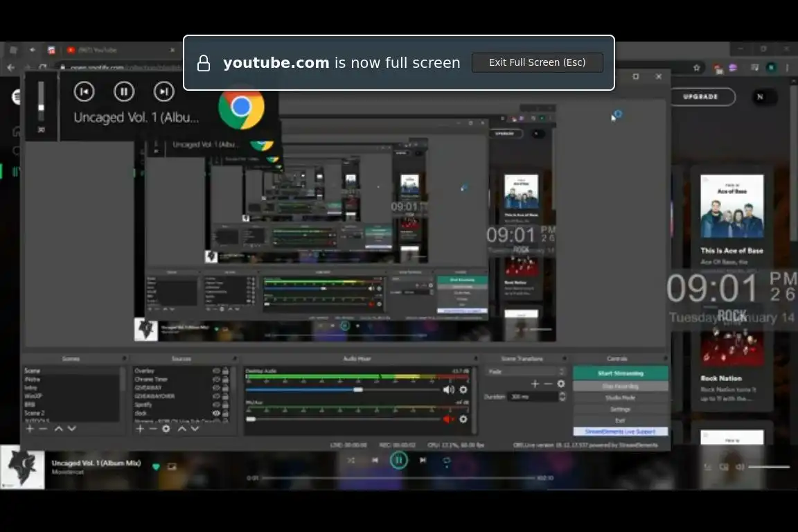Image resolution: width=798 pixels, height=532 pixels.
Task: Toggle lock on the clock source
Action: tap(225, 413)
